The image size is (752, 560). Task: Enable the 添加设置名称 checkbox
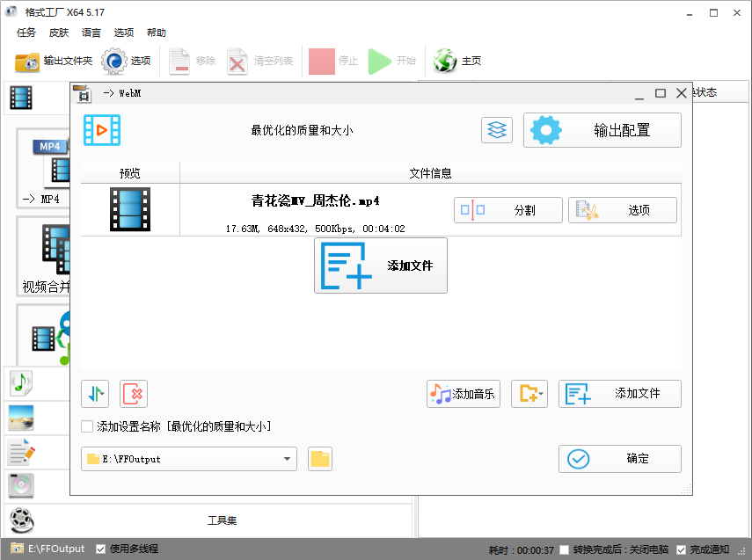coord(85,426)
